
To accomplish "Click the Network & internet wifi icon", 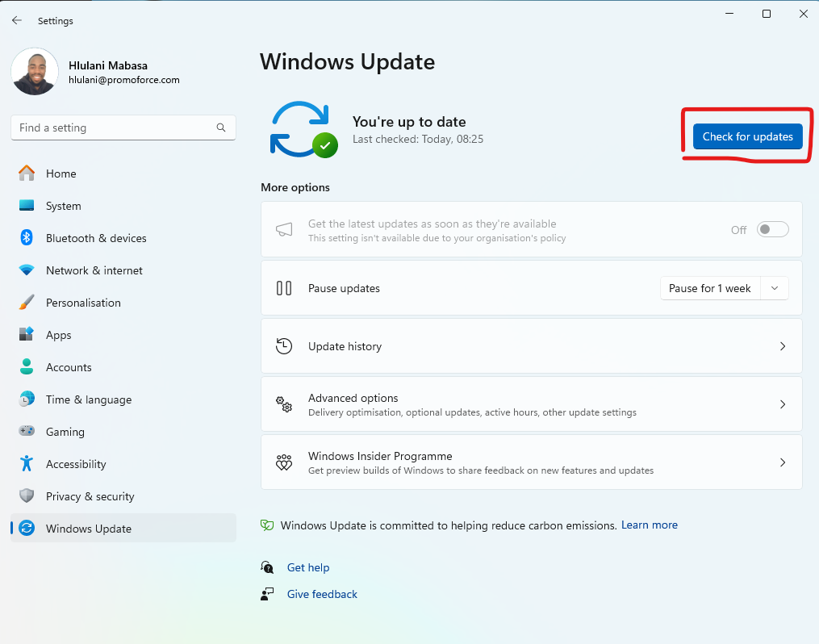I will point(27,270).
